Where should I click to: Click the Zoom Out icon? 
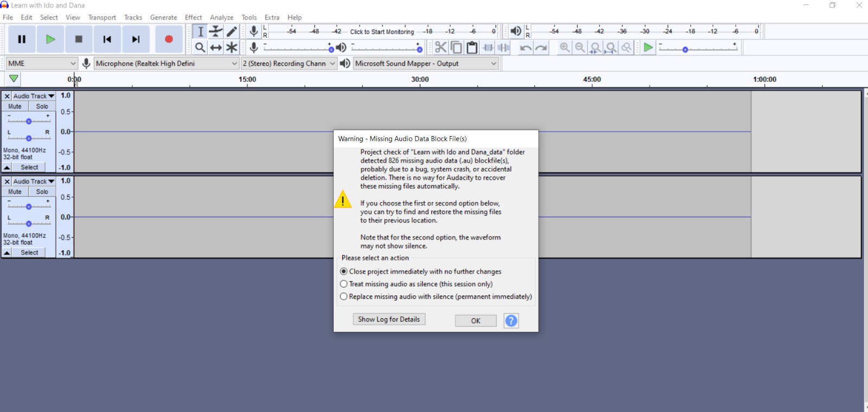[580, 48]
